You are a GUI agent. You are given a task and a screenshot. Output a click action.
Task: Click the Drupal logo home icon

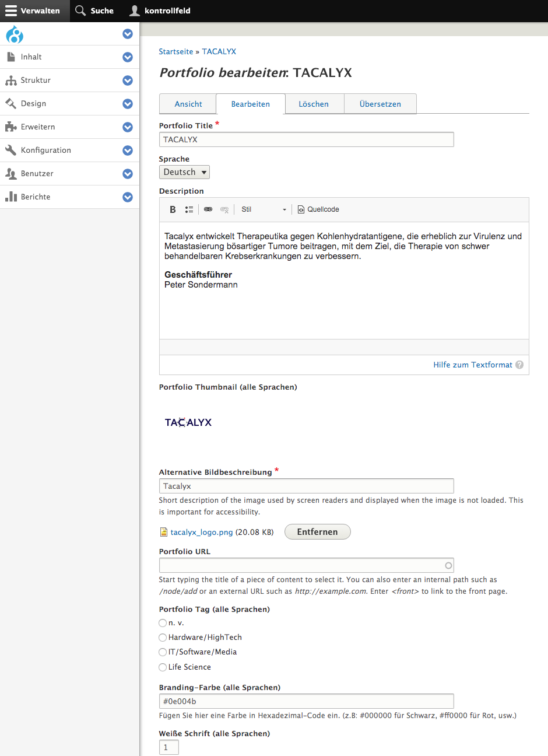[15, 34]
